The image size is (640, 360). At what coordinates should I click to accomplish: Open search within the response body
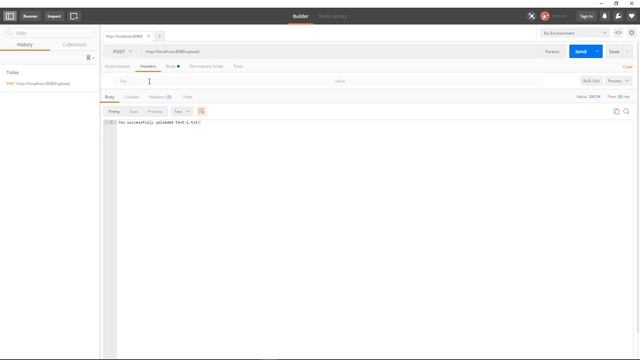pyautogui.click(x=627, y=111)
